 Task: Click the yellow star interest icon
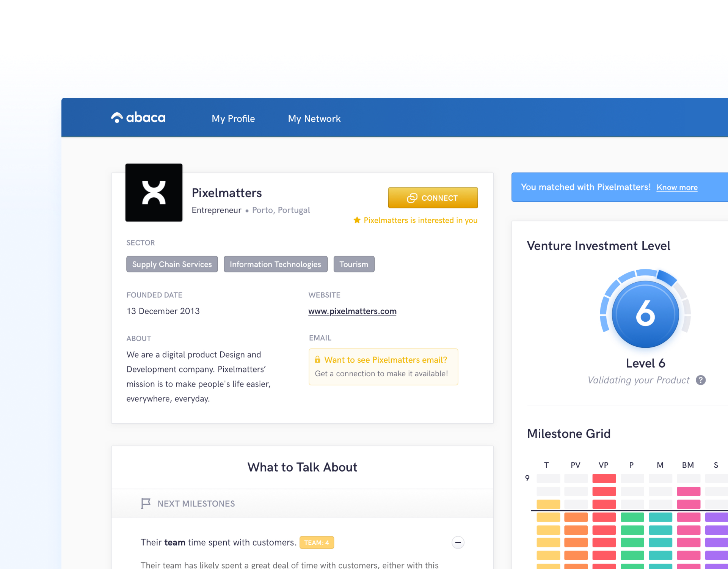pyautogui.click(x=357, y=220)
